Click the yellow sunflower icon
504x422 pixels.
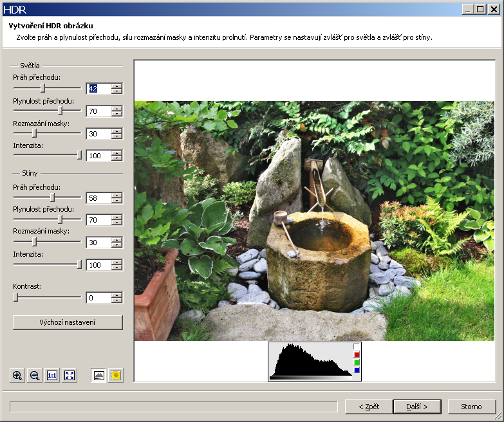[x=116, y=375]
